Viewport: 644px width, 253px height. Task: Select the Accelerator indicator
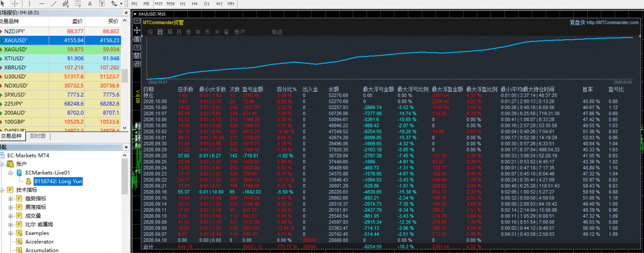click(39, 242)
